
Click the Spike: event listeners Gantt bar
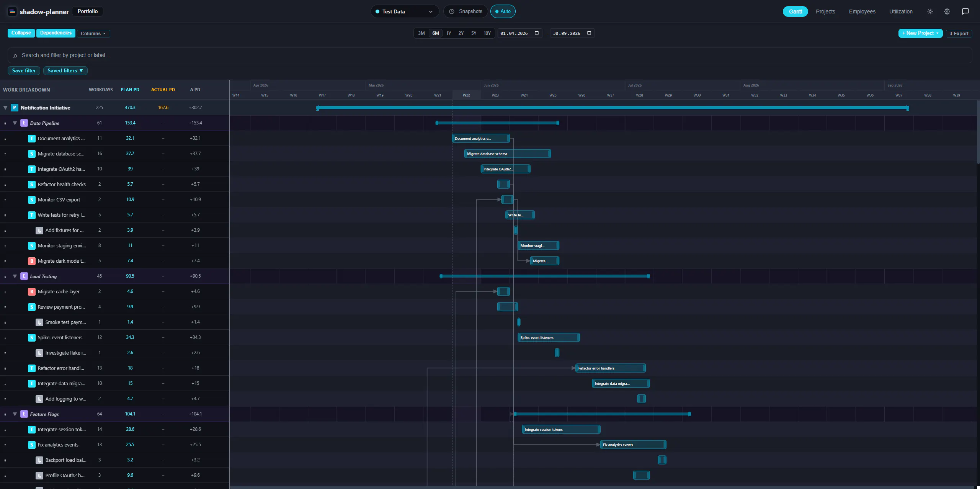click(x=549, y=337)
